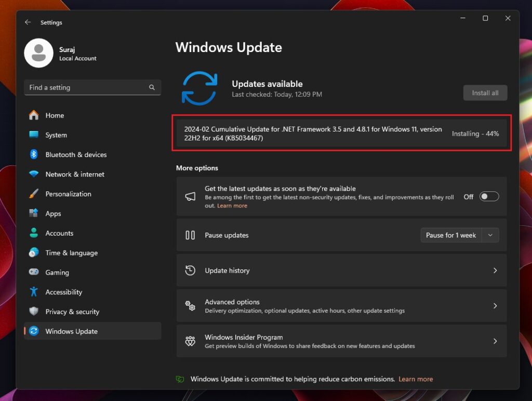
Task: Click the Find a setting search box
Action: pyautogui.click(x=92, y=87)
